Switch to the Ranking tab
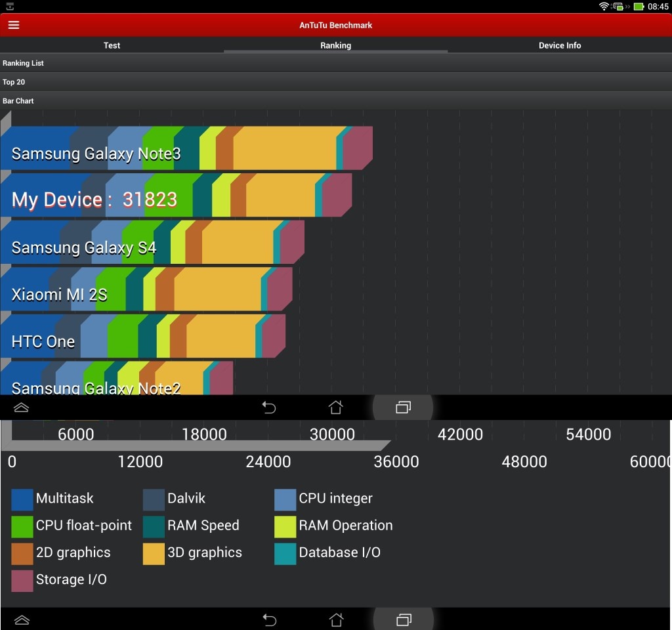 [x=335, y=45]
